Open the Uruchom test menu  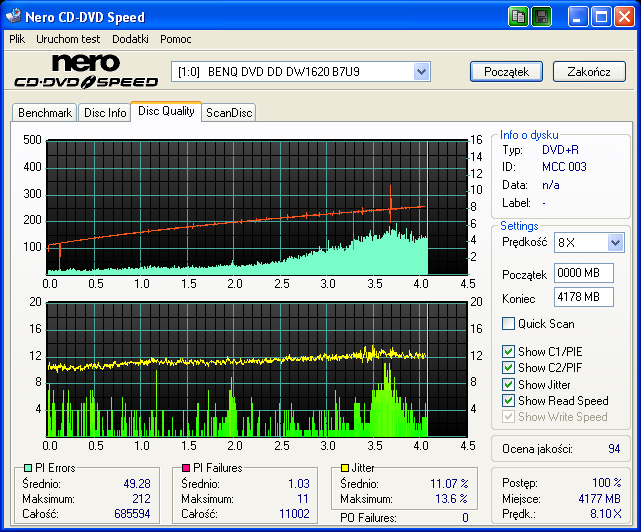pyautogui.click(x=68, y=39)
